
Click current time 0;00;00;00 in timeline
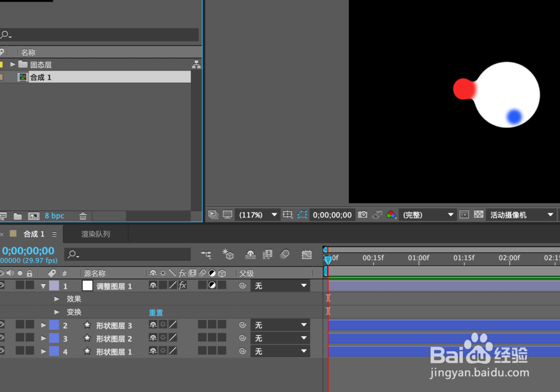(x=28, y=251)
